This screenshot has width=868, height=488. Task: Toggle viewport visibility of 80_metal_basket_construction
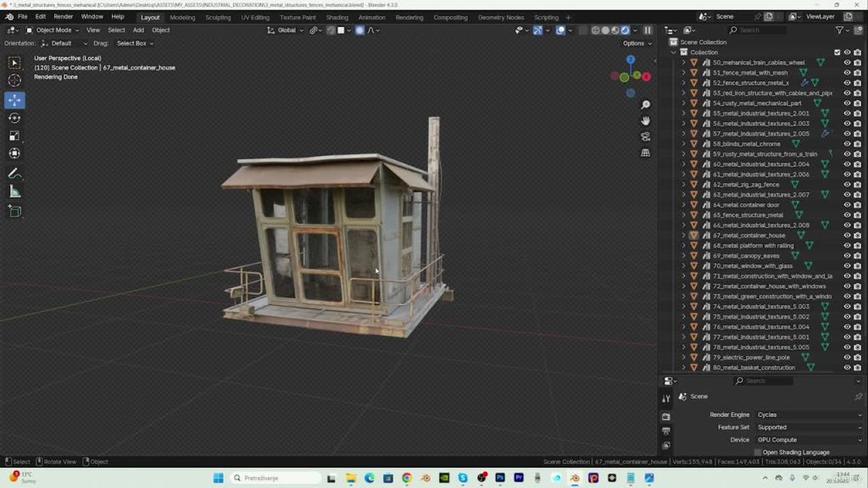(x=847, y=368)
